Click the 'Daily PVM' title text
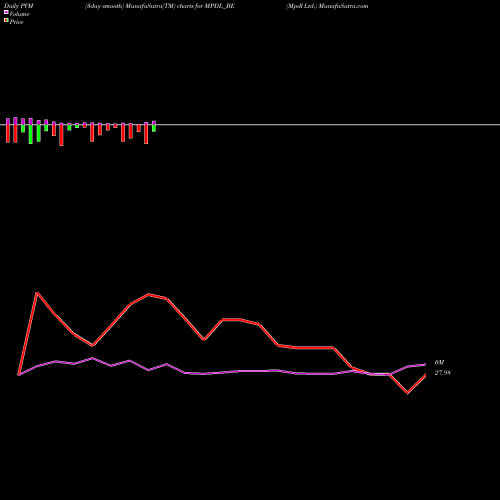The height and width of the screenshot is (500, 500). [19, 6]
